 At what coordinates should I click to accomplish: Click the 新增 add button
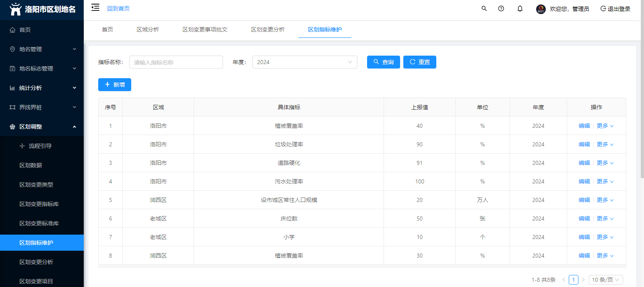click(x=115, y=85)
